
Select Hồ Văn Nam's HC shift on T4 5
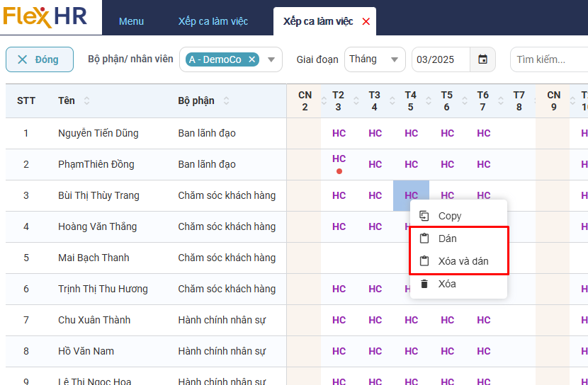pos(412,351)
